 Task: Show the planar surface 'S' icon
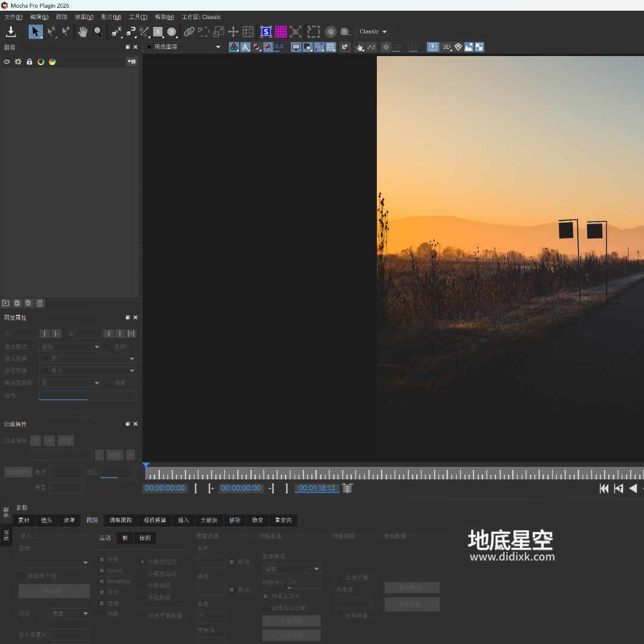[x=266, y=32]
